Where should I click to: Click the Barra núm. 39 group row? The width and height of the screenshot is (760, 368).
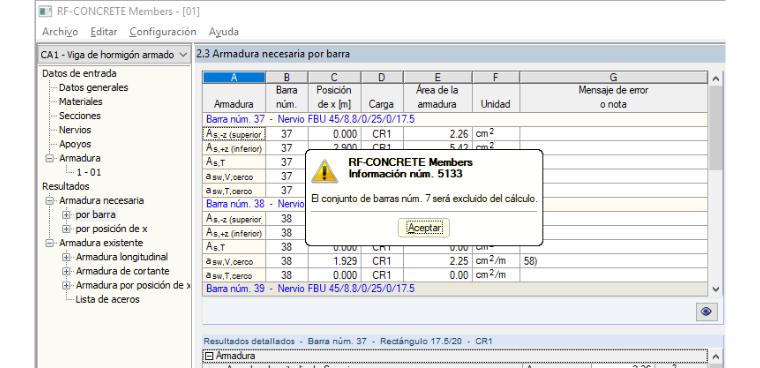(x=455, y=288)
